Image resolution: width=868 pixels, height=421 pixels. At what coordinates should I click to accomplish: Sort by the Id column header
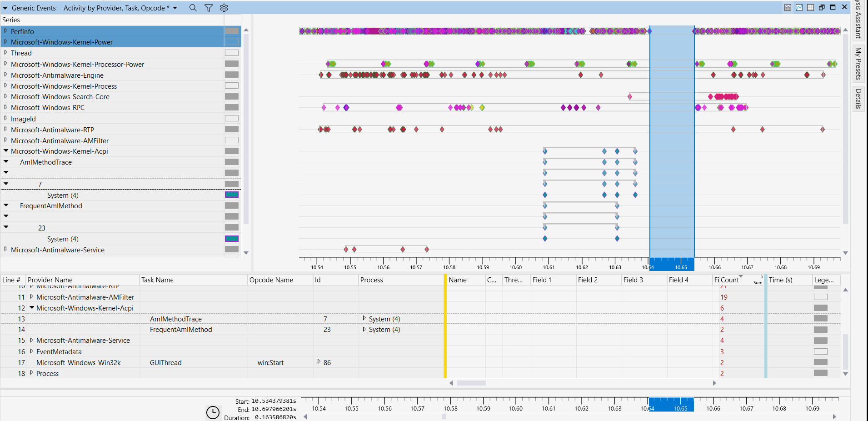(x=336, y=280)
